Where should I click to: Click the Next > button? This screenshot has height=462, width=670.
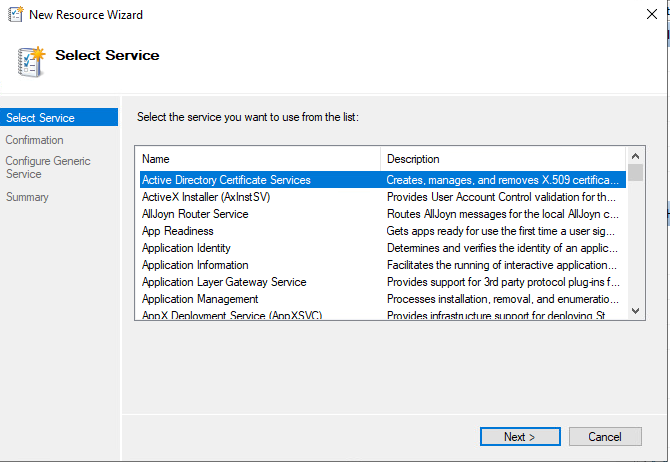pyautogui.click(x=520, y=436)
